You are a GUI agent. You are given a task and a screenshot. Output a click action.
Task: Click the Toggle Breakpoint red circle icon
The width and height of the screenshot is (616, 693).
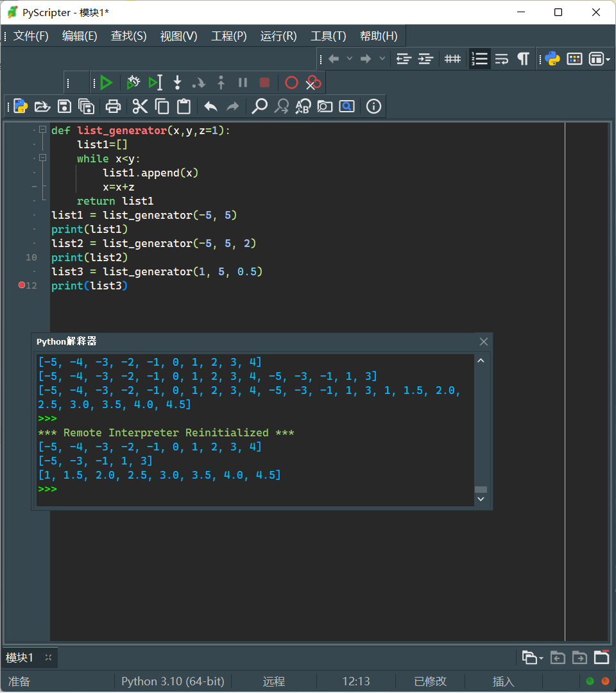[291, 83]
